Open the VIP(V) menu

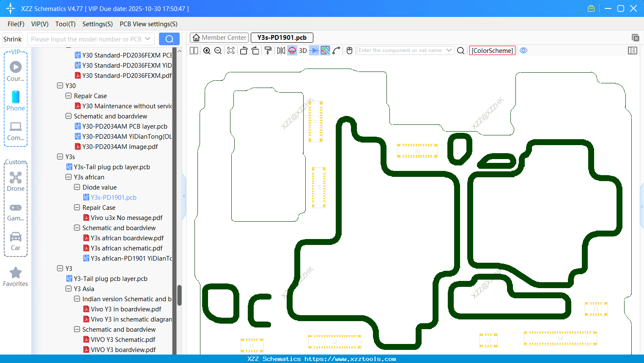[40, 24]
